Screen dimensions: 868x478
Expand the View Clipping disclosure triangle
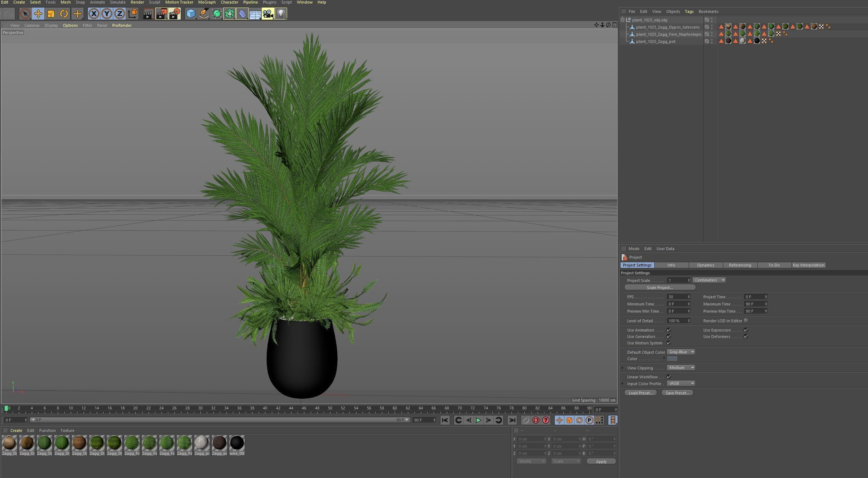point(623,368)
